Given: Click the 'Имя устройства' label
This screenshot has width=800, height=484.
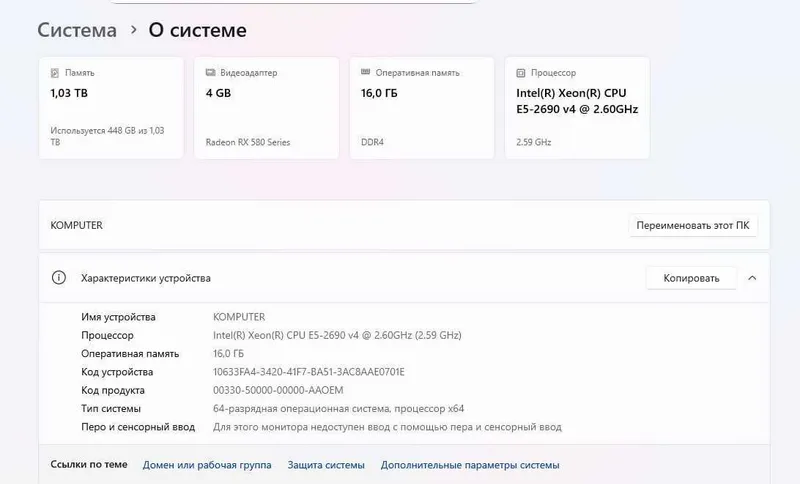Looking at the screenshot, I should pyautogui.click(x=118, y=317).
